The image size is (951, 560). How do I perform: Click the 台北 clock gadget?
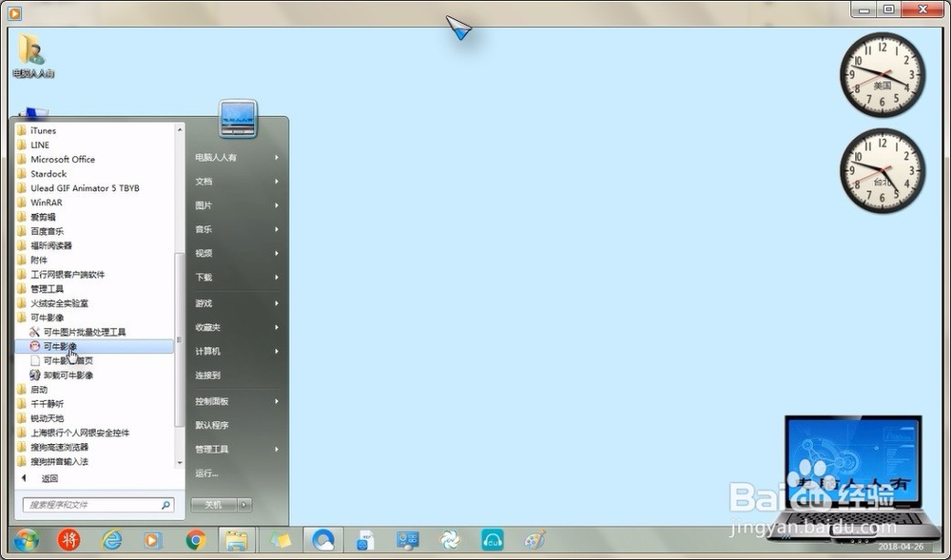tap(883, 171)
